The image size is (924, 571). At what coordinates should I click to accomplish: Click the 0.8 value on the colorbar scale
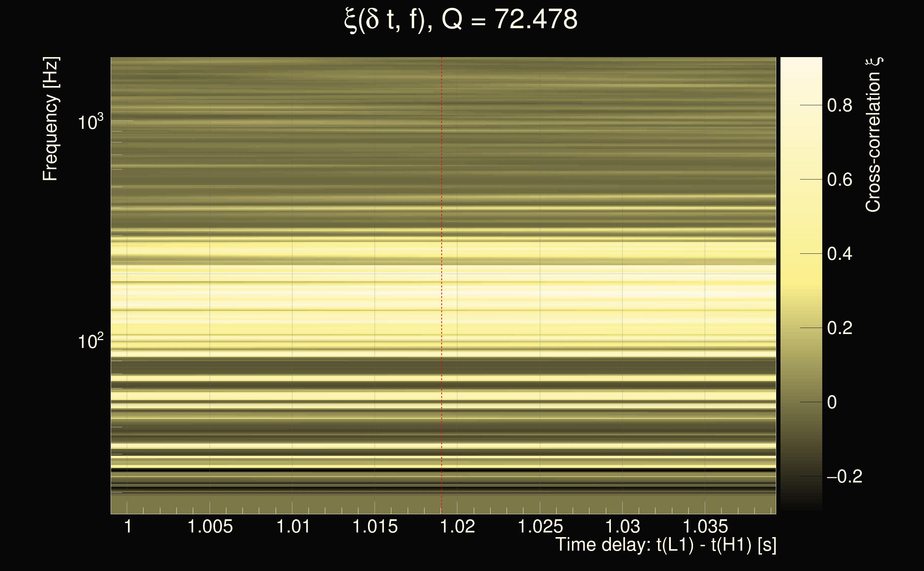tap(839, 105)
